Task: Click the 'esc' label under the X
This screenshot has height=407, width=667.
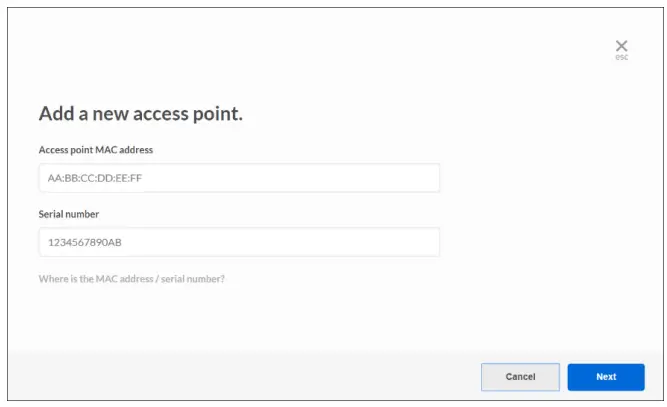Action: coord(621,57)
